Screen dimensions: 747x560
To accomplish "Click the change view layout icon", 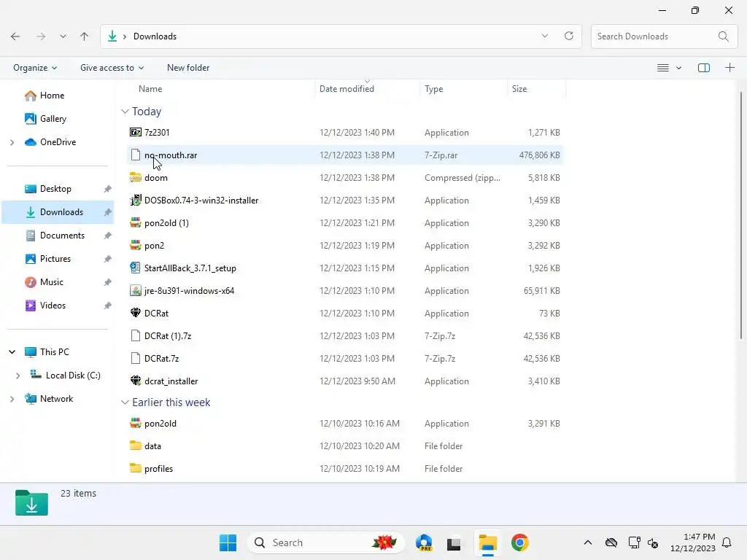I will (662, 68).
